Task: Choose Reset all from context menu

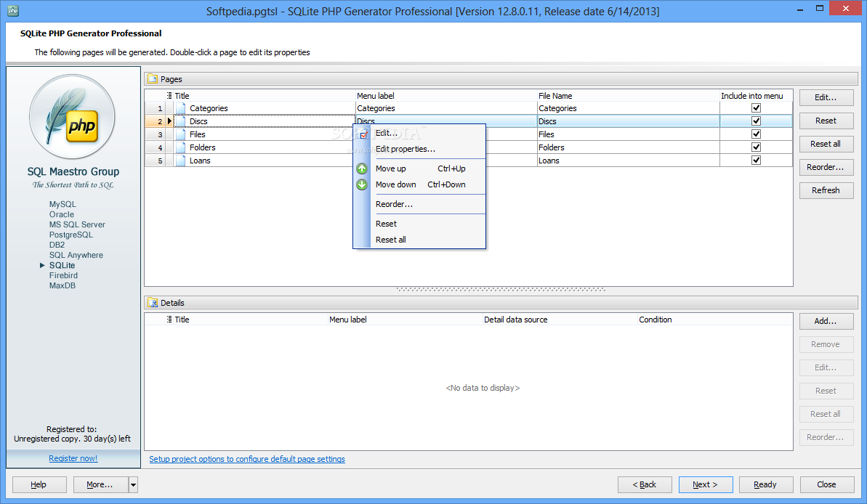Action: tap(419, 240)
